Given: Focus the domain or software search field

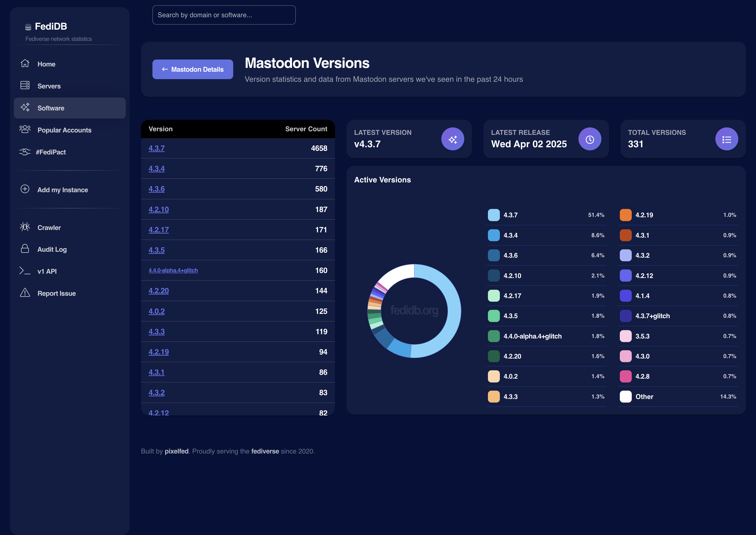Looking at the screenshot, I should click(224, 15).
